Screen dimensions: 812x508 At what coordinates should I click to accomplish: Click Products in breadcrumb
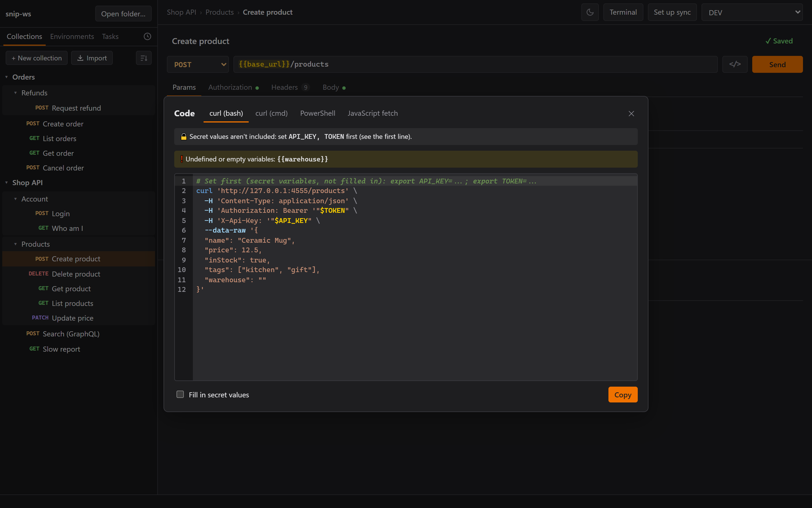click(219, 12)
